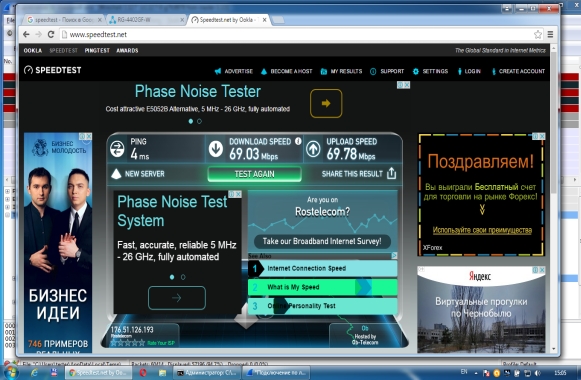
Task: Click the browser forward arrow
Action: point(39,34)
